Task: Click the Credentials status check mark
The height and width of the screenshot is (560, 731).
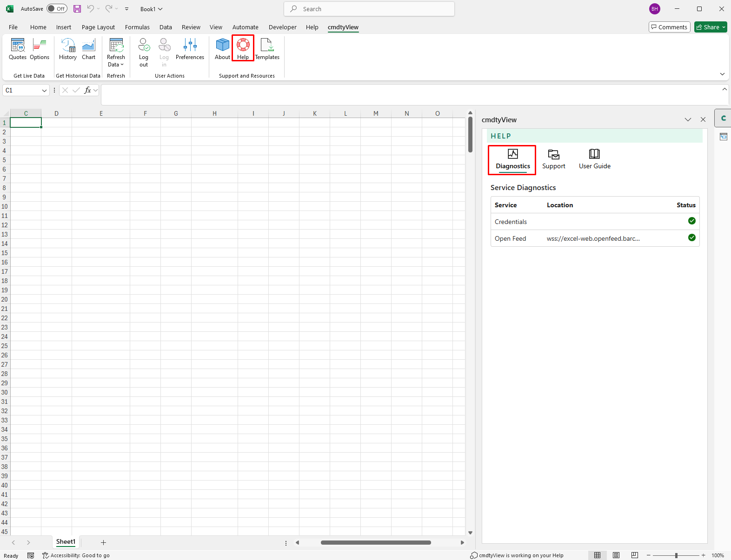Action: (x=692, y=221)
